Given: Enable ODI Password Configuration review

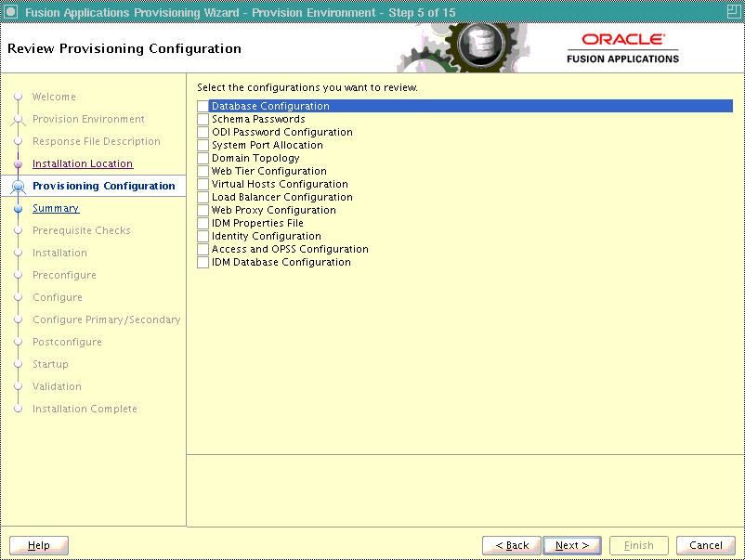Looking at the screenshot, I should coord(203,132).
